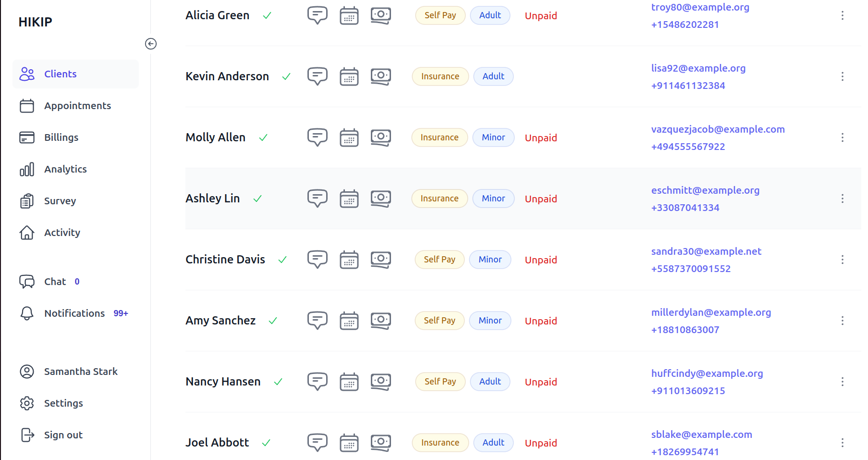Open chat message icon for Kevin Anderson
Viewport: 868px width, 460px height.
(317, 76)
